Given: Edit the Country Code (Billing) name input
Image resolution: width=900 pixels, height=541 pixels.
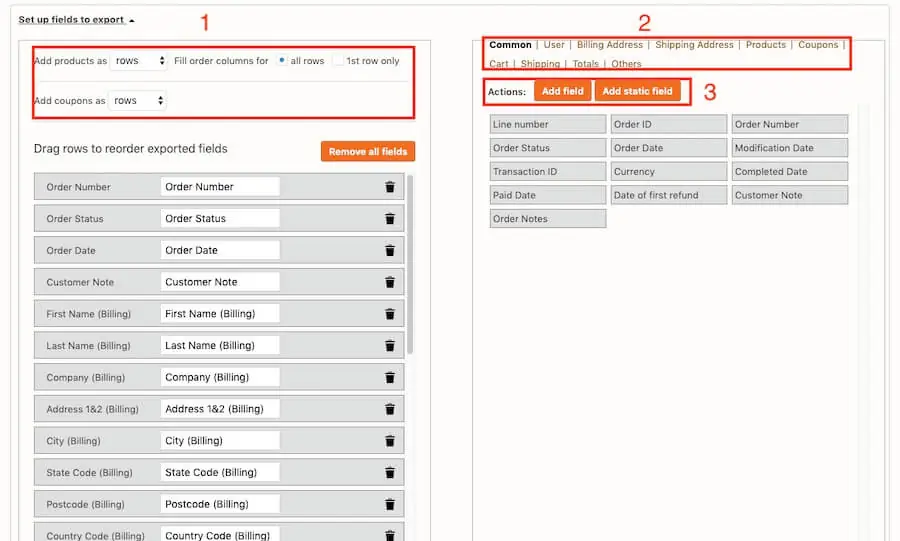Looking at the screenshot, I should click(x=220, y=534).
